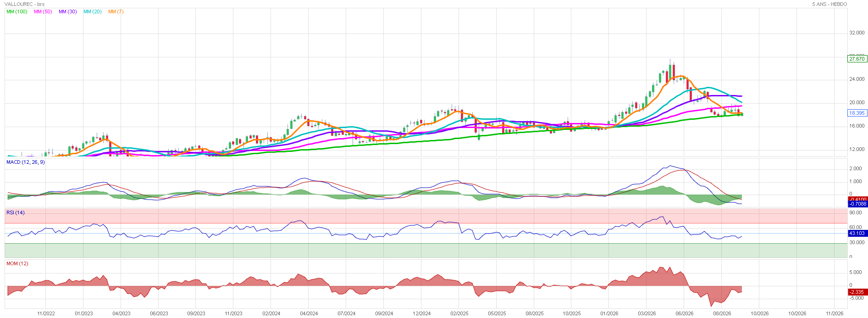Click the 20.000 price axis label
The width and height of the screenshot is (868, 318).
pos(857,103)
